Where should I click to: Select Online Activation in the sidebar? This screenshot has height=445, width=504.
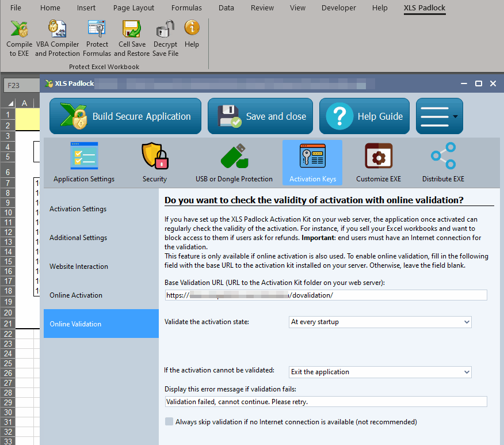(x=76, y=295)
